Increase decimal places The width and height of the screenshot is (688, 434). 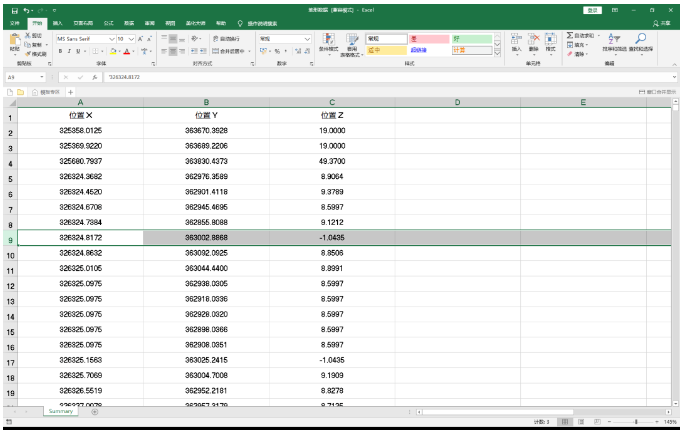click(298, 51)
